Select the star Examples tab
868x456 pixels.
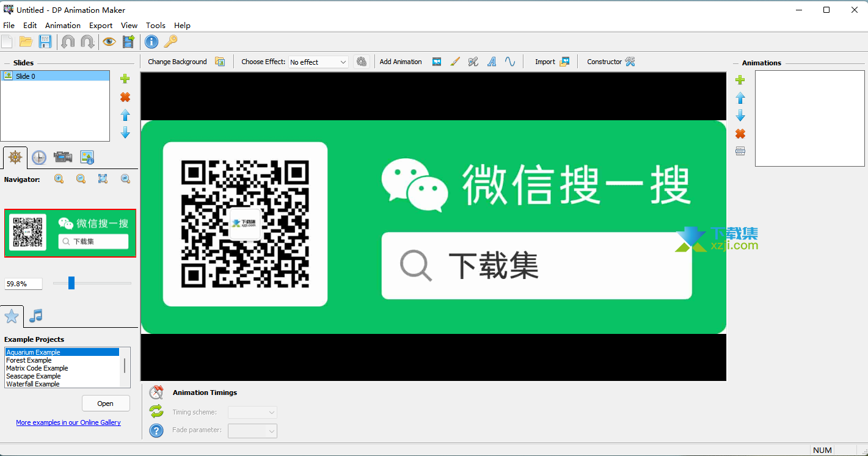coord(12,316)
